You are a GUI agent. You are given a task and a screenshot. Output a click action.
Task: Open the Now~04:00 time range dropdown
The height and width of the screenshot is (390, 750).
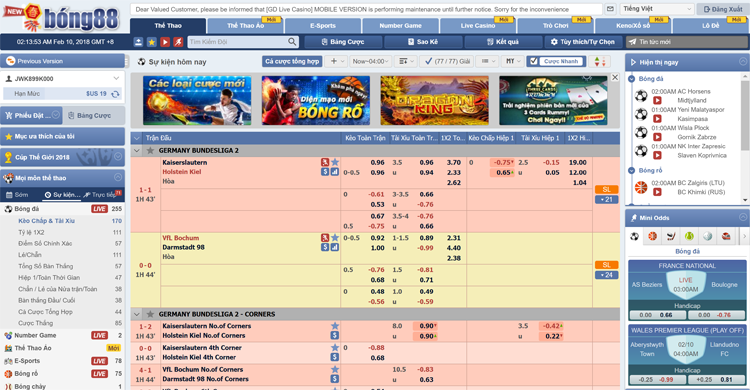[370, 61]
